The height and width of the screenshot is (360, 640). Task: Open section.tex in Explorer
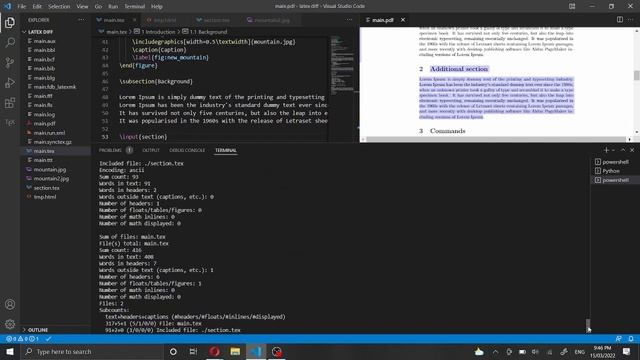[47, 188]
